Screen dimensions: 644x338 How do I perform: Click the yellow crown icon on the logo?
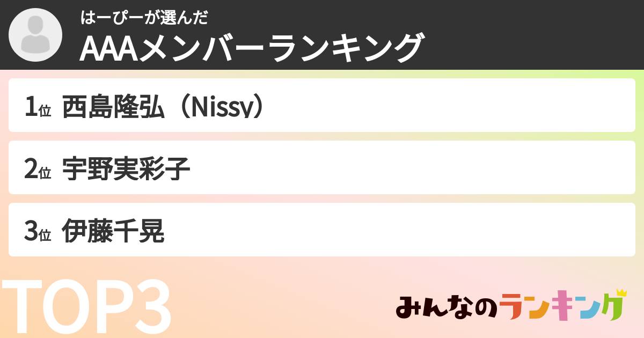pyautogui.click(x=621, y=293)
